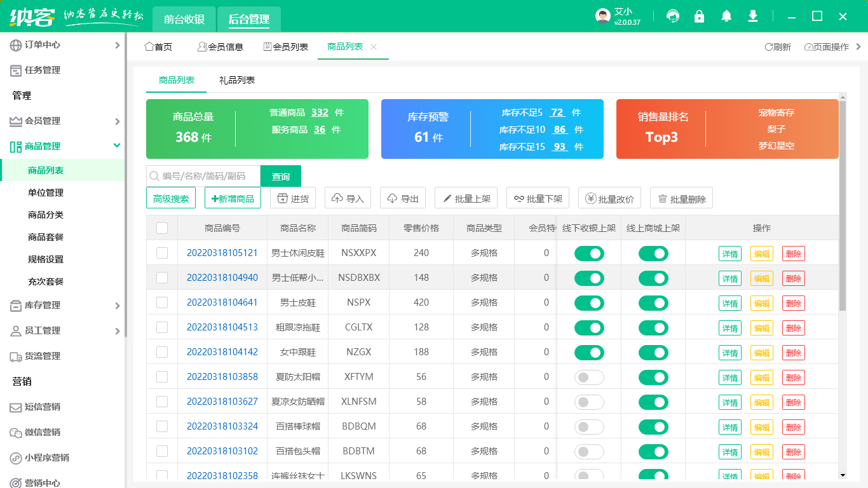Check the row 20220318105121 checkbox
The image size is (868, 488).
point(162,253)
